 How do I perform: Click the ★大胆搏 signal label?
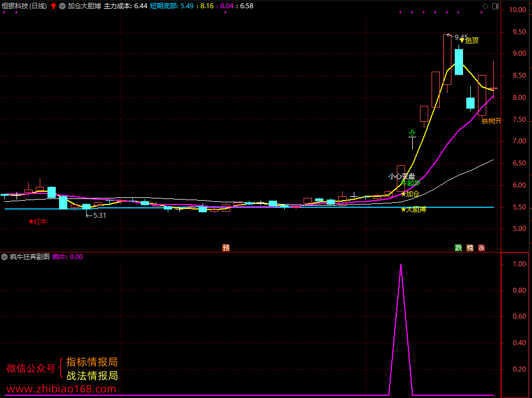pos(413,209)
